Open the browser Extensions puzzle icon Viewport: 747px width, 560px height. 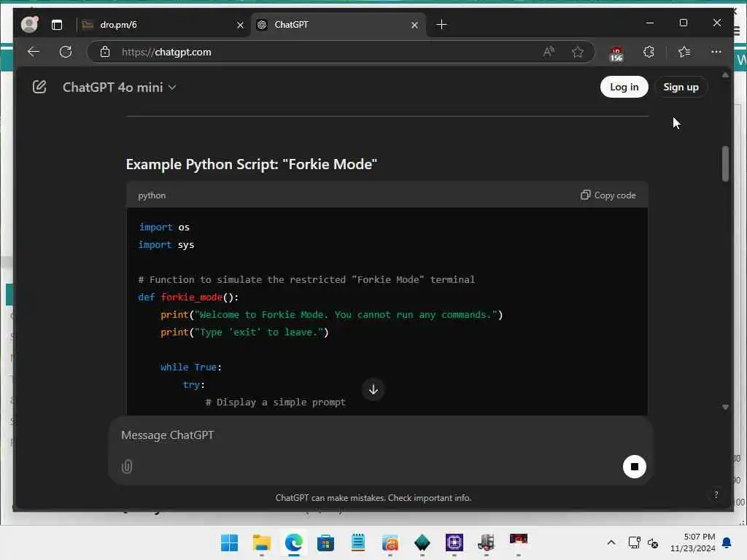pyautogui.click(x=649, y=52)
